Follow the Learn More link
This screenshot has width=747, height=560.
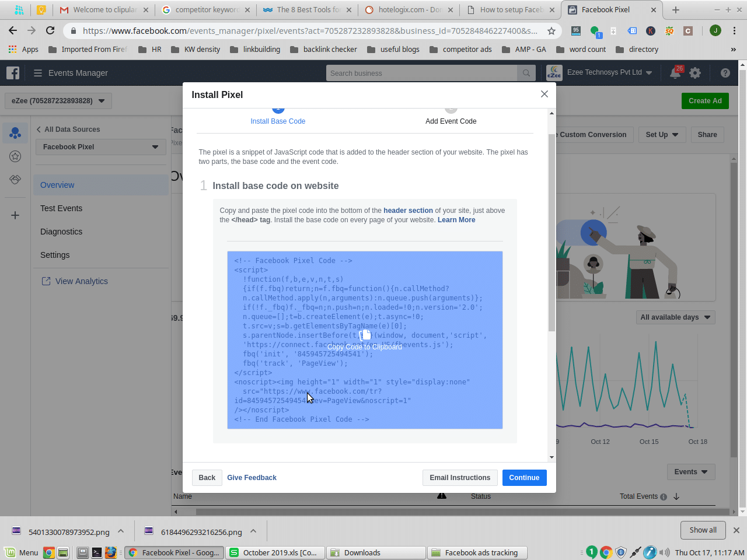point(456,220)
